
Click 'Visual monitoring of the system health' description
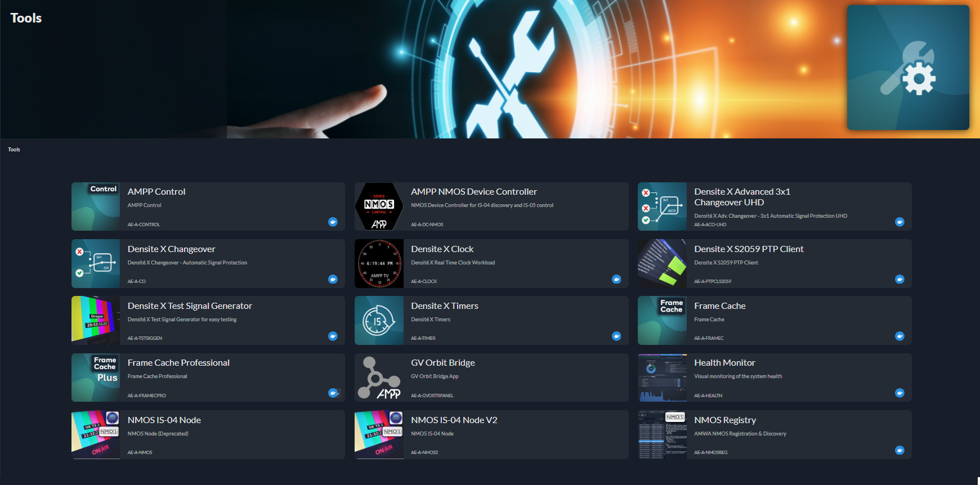point(738,376)
